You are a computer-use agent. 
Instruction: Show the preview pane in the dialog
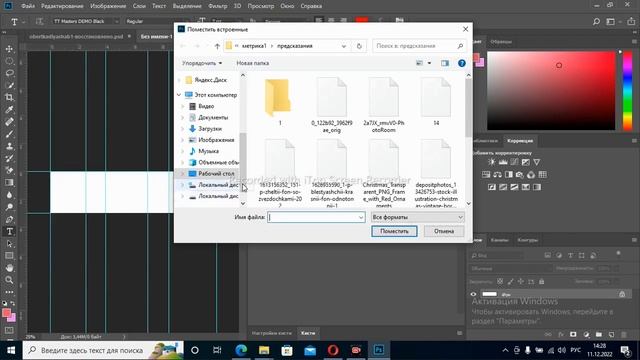tap(445, 63)
